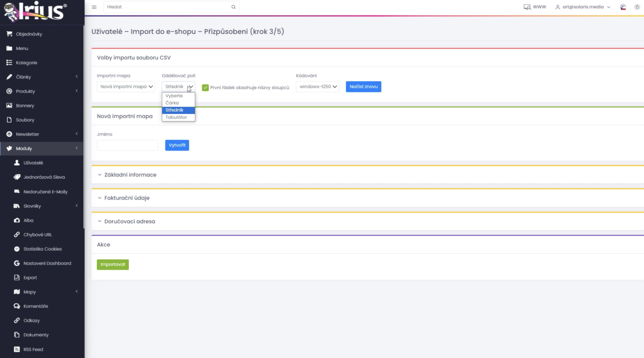Screen dimensions: 644x358
Task: Uncheck 'První řádek obsahuje názvy sloupců'
Action: (x=205, y=88)
